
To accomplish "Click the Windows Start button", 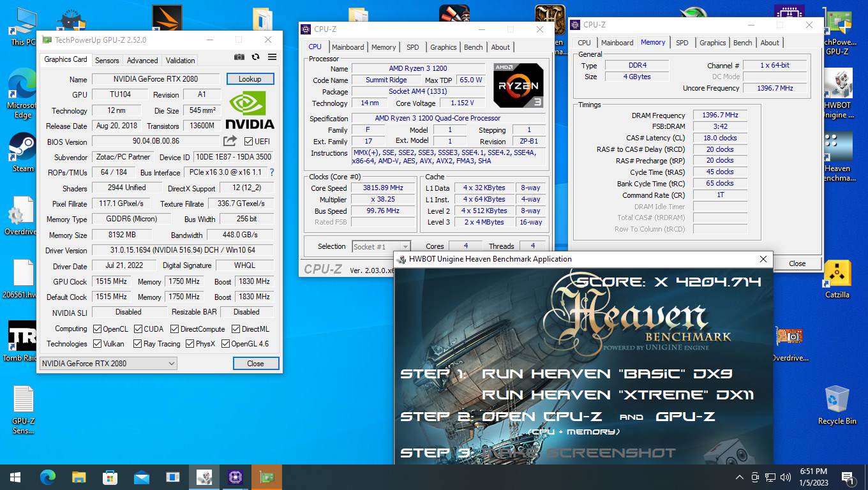I will pos(15,477).
